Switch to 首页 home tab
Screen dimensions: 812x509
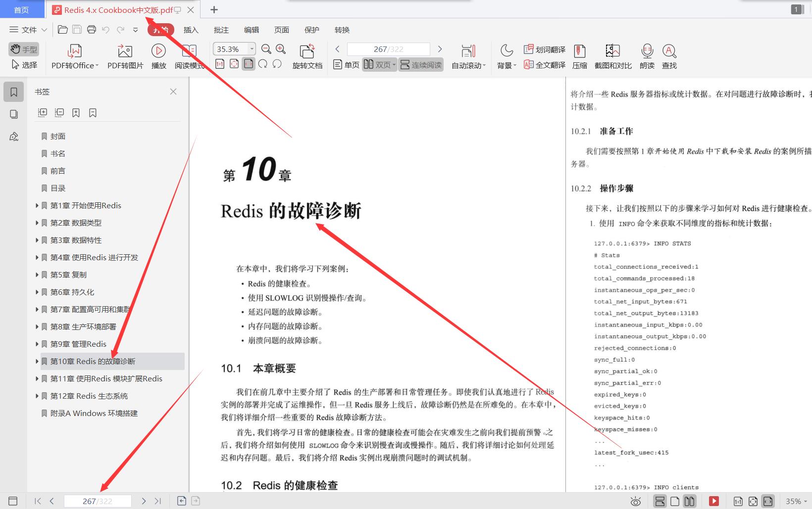(21, 10)
